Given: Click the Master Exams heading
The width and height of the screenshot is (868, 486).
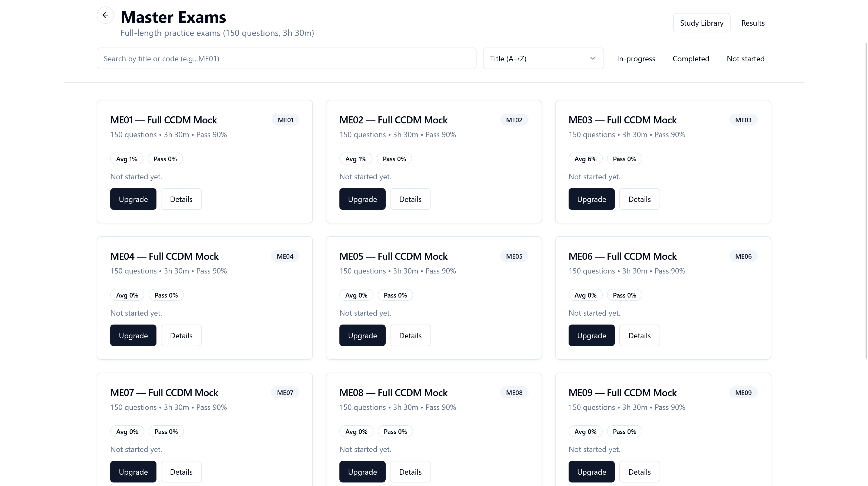Looking at the screenshot, I should click(x=173, y=17).
